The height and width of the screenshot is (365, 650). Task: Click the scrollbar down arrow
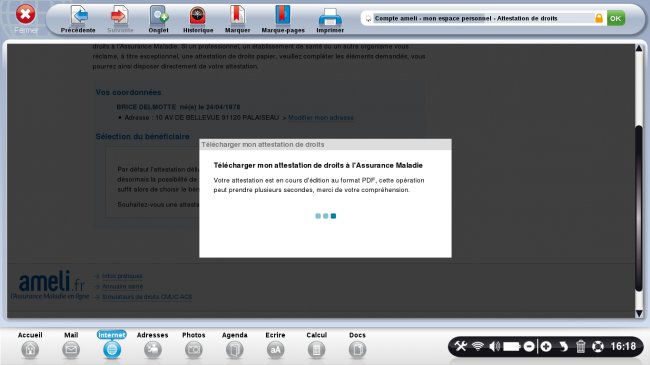click(x=639, y=313)
